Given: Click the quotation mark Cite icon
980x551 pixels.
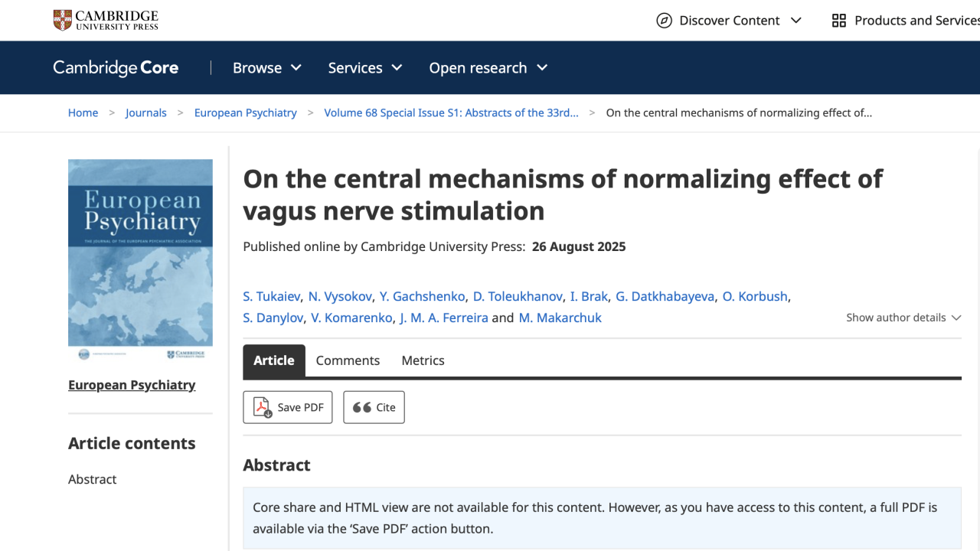Looking at the screenshot, I should click(x=362, y=407).
